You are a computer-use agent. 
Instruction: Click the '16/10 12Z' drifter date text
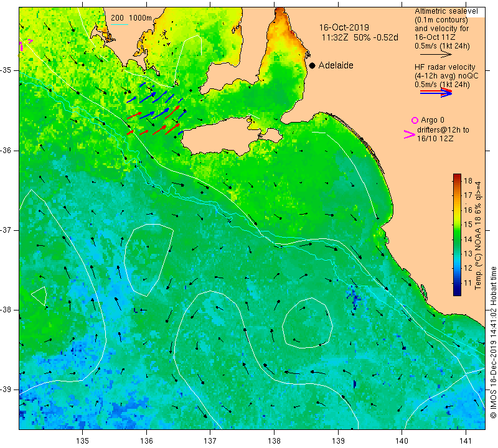point(435,138)
